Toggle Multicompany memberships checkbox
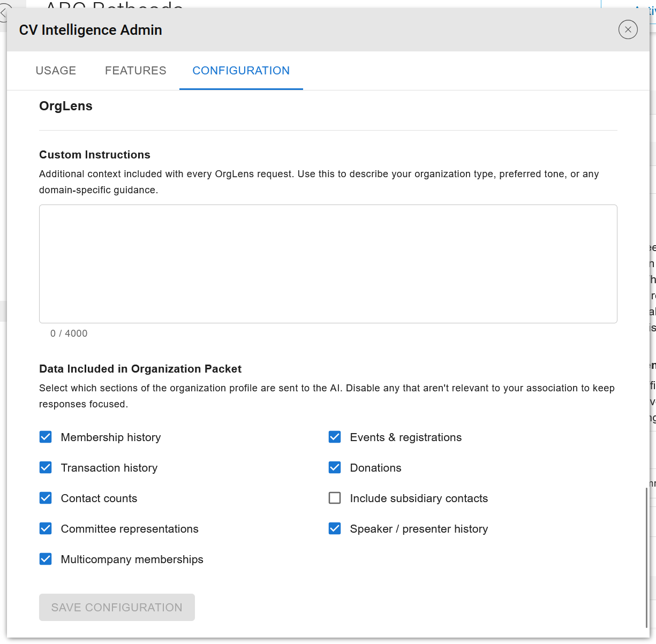Screen dimensions: 656x644 [x=46, y=559]
